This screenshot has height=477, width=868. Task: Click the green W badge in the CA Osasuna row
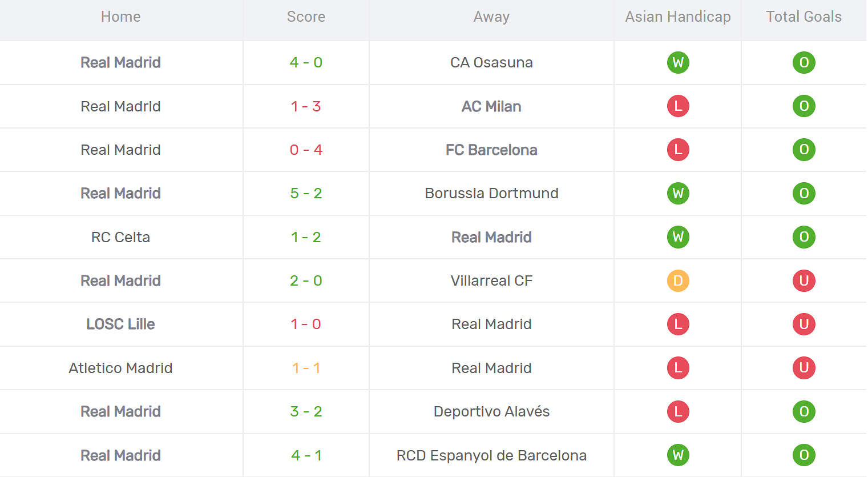(678, 62)
